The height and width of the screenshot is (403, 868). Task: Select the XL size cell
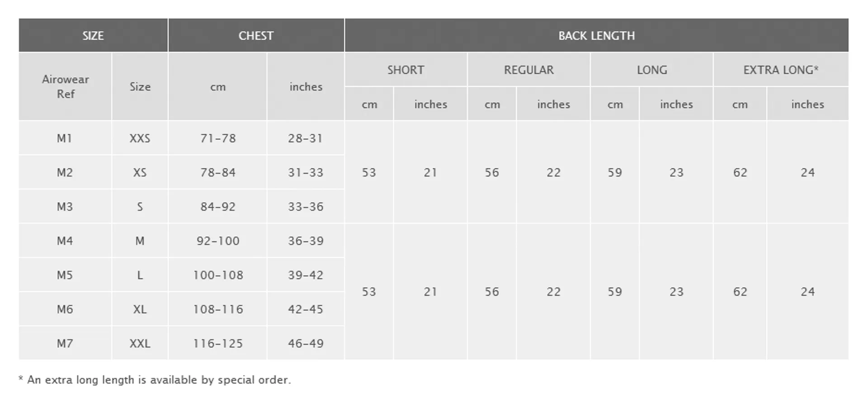[140, 309]
